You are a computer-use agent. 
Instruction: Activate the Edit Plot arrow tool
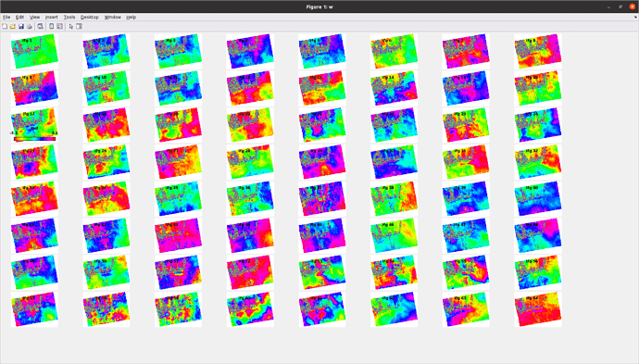coord(71,27)
